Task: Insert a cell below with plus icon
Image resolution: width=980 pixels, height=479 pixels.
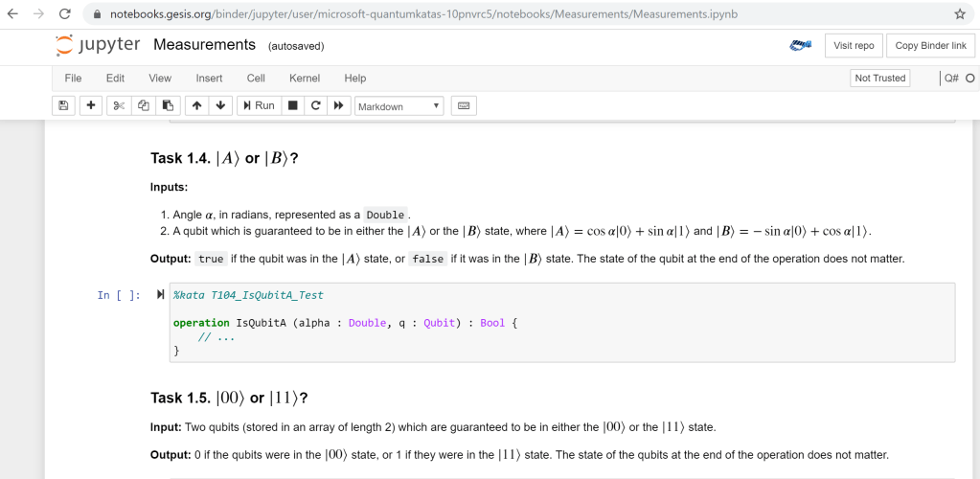Action: point(91,105)
